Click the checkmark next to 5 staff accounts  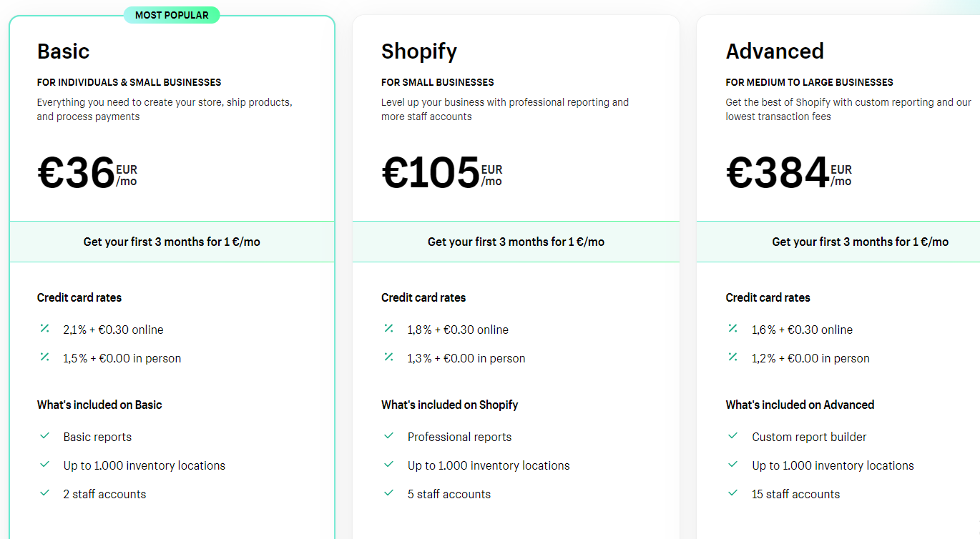[388, 493]
